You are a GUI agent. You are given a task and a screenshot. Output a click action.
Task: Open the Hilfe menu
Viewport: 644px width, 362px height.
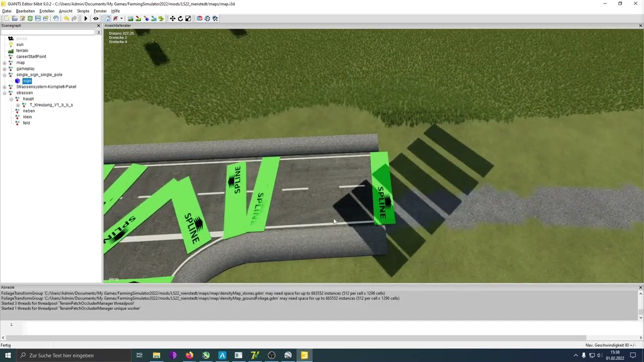click(115, 11)
